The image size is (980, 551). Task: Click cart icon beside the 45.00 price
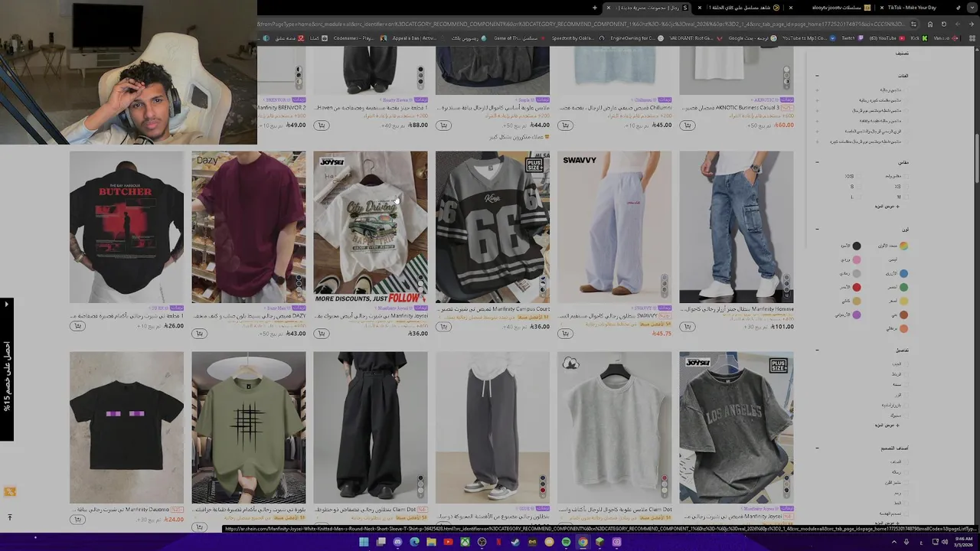coord(565,126)
